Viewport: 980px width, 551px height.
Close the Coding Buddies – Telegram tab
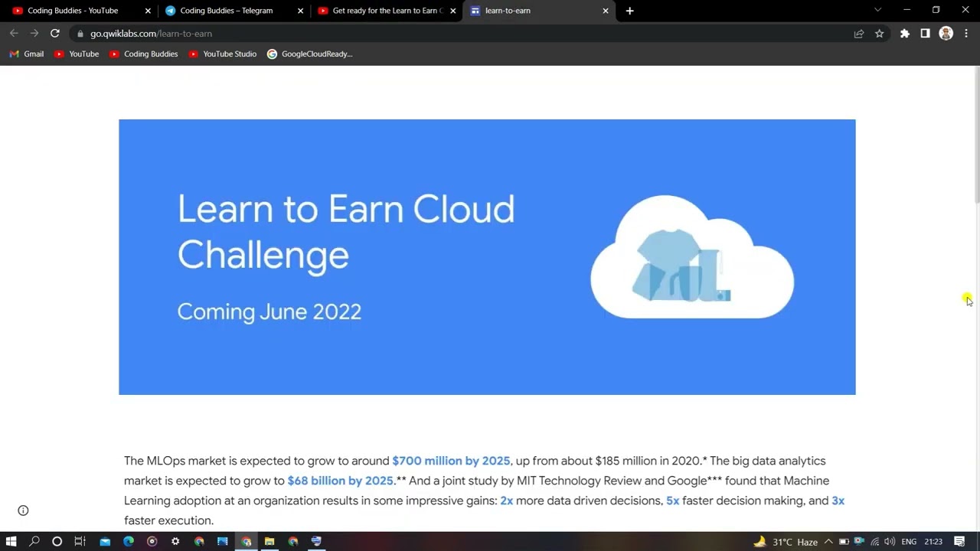300,11
